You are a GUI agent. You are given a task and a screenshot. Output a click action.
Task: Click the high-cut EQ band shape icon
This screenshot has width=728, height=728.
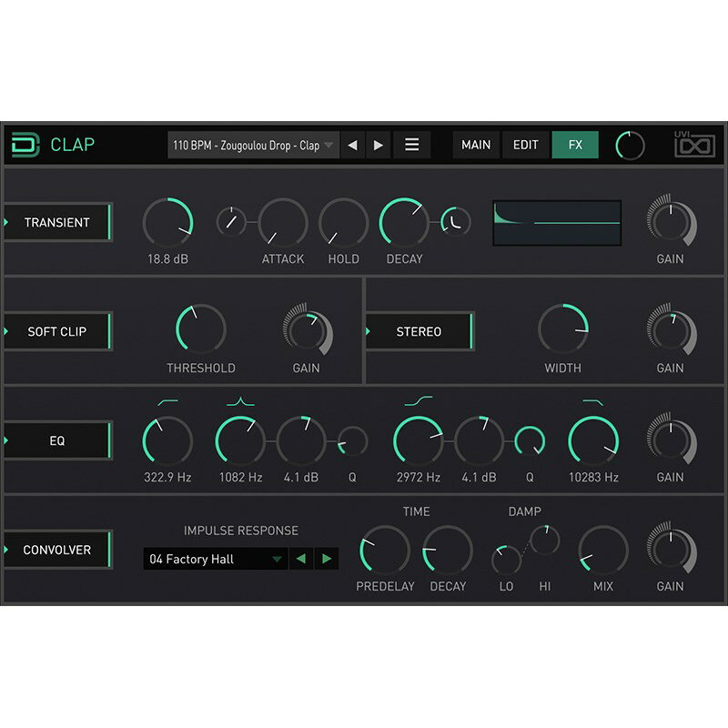click(x=592, y=400)
